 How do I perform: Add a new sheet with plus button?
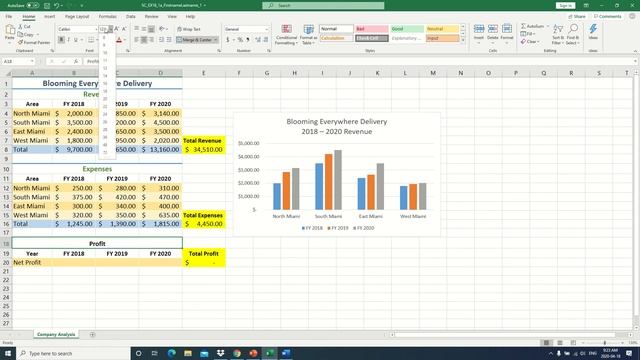point(92,335)
